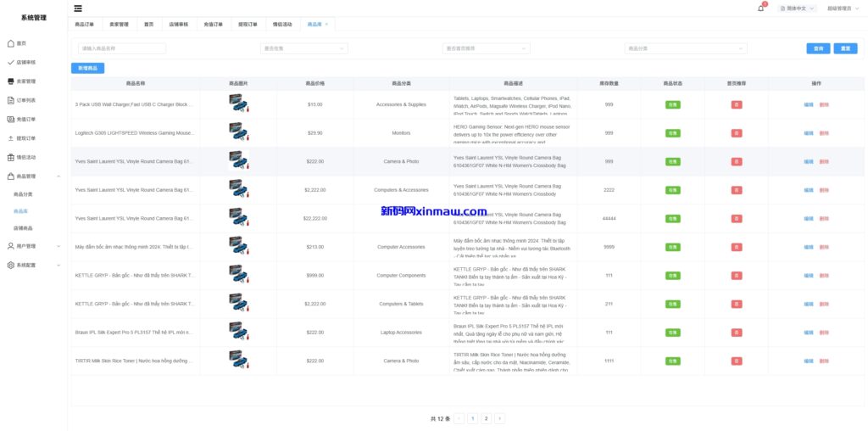
Task: Open 首页 from the sidebar home icon
Action: pyautogui.click(x=21, y=43)
